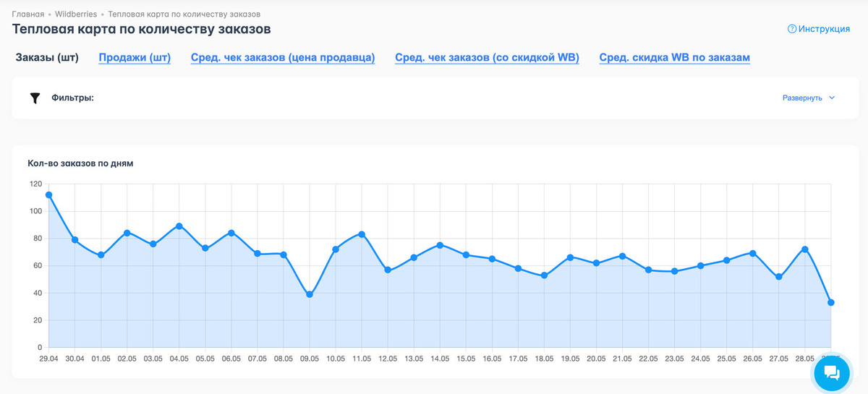Click the 12.05 data point
868x394 pixels.
(388, 270)
